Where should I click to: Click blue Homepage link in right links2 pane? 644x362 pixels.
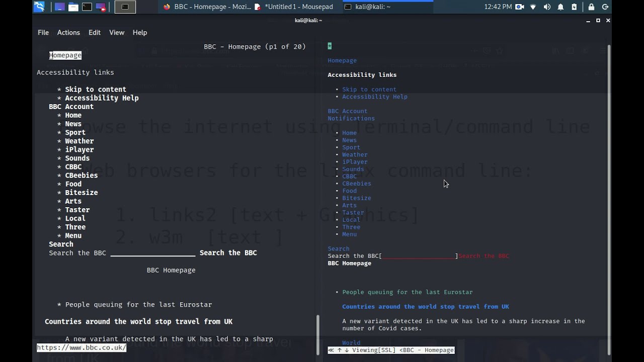click(x=342, y=60)
